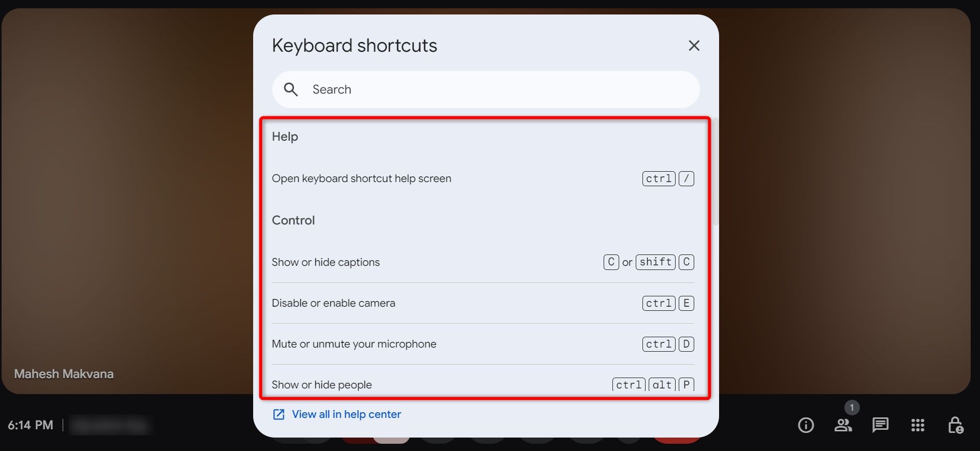This screenshot has width=980, height=451.
Task: Click the magnifier search icon
Action: (x=291, y=89)
